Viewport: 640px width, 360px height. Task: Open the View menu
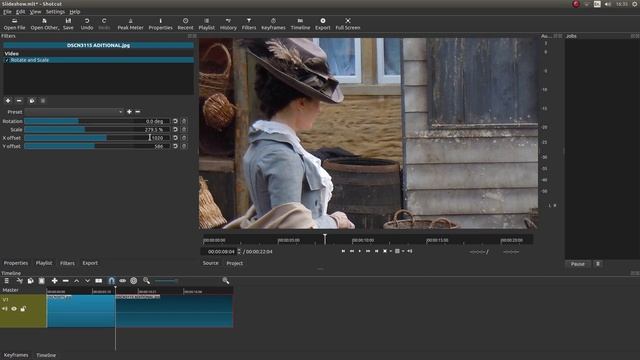tap(35, 12)
